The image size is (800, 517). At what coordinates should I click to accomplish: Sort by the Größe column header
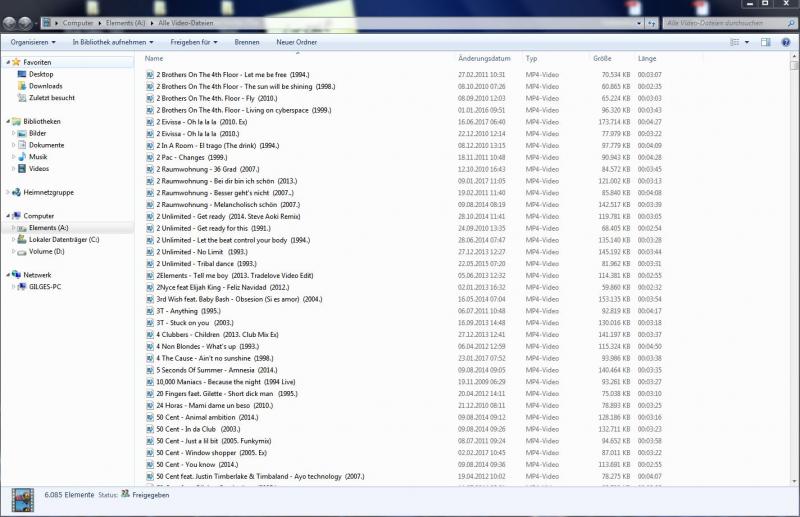click(x=602, y=59)
